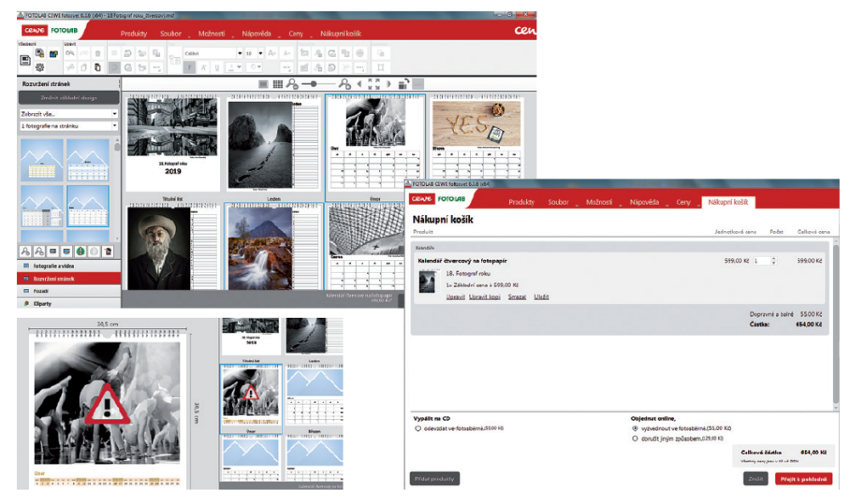Viewport: 850px width, 504px height.
Task: Open the gear settings icon in editor toolbar
Action: (40, 68)
